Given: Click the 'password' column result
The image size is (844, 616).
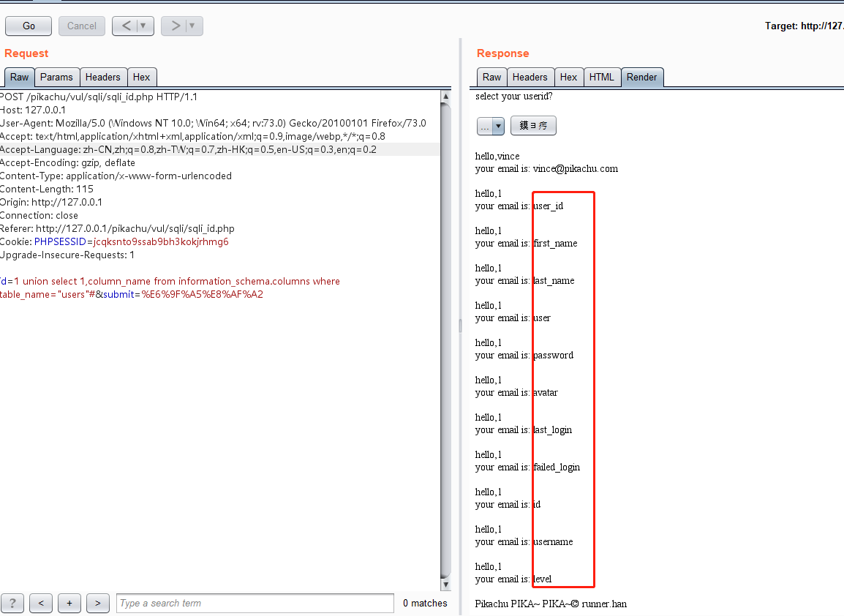Looking at the screenshot, I should 554,356.
